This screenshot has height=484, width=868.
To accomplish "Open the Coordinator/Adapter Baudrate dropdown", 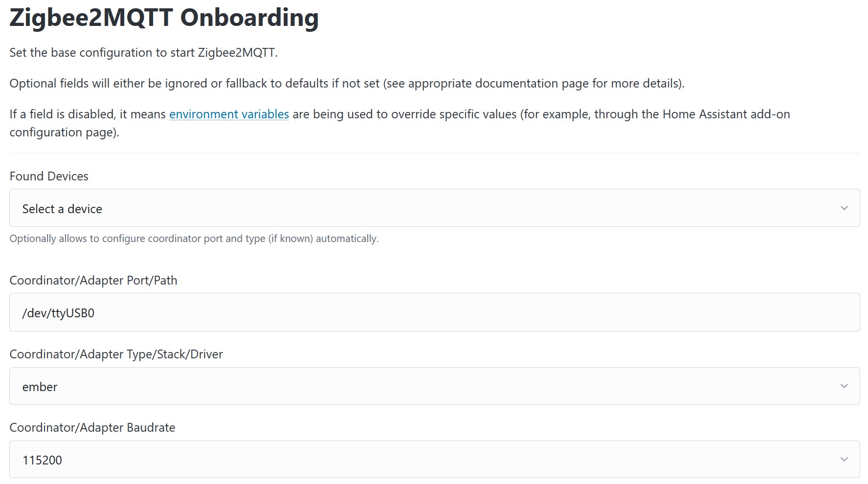I will [434, 460].
